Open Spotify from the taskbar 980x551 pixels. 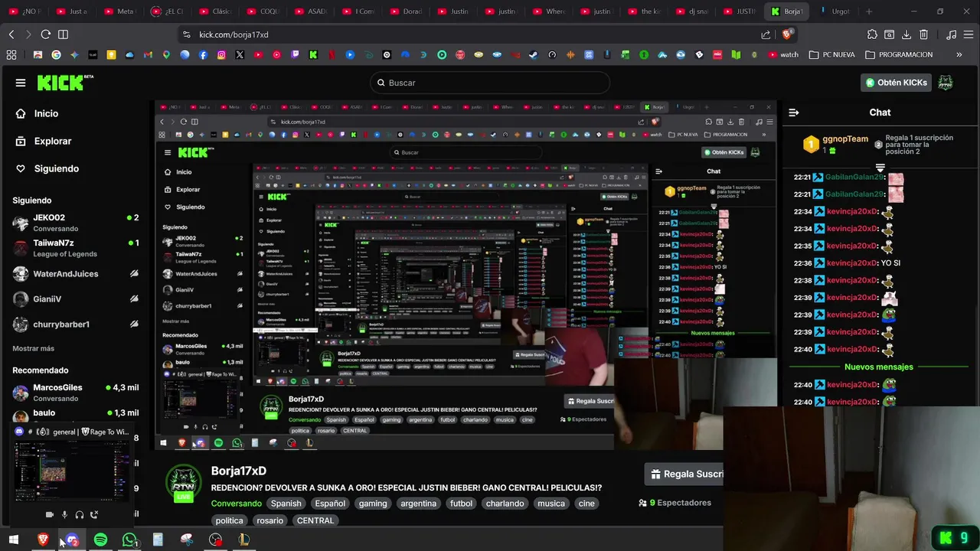pos(100,540)
